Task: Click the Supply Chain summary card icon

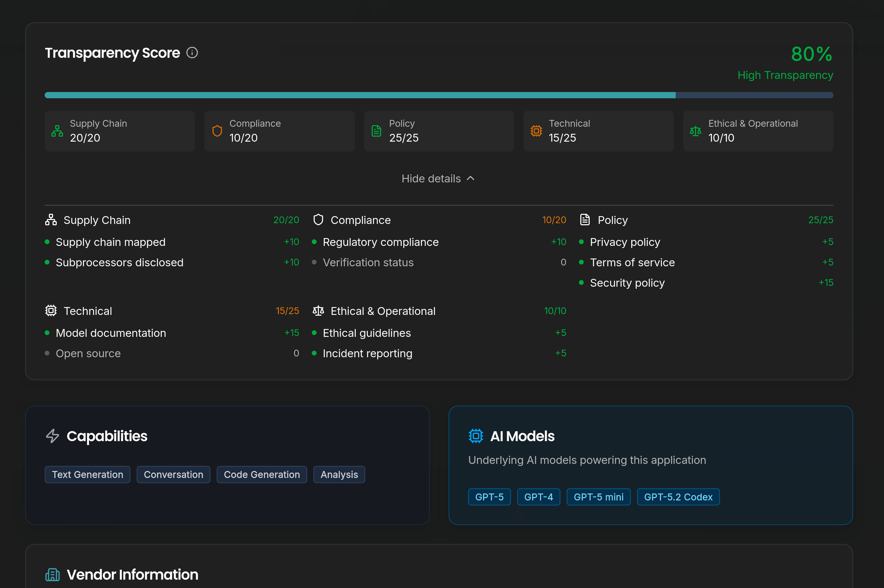Action: click(57, 131)
